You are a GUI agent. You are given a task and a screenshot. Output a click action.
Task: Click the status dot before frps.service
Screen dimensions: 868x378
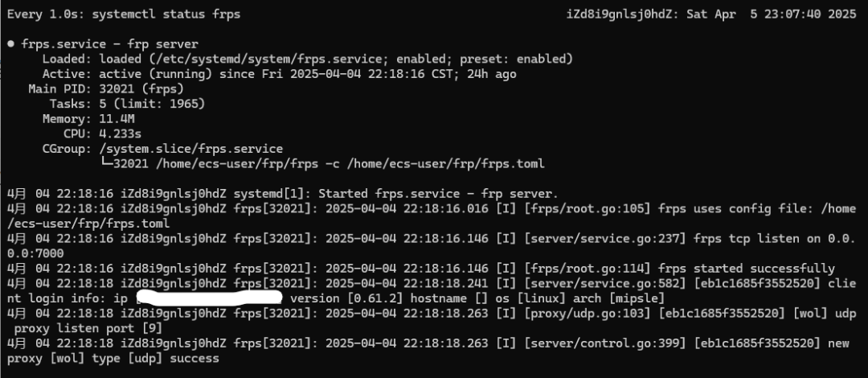[11, 44]
